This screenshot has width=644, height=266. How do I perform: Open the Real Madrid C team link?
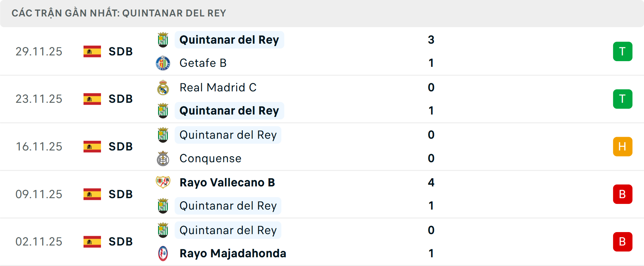tap(218, 88)
